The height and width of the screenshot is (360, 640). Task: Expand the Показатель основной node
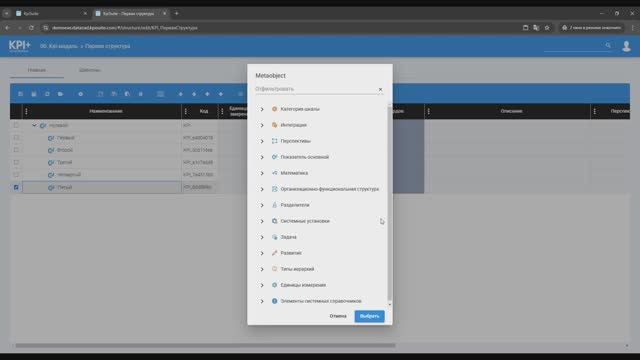(x=262, y=157)
